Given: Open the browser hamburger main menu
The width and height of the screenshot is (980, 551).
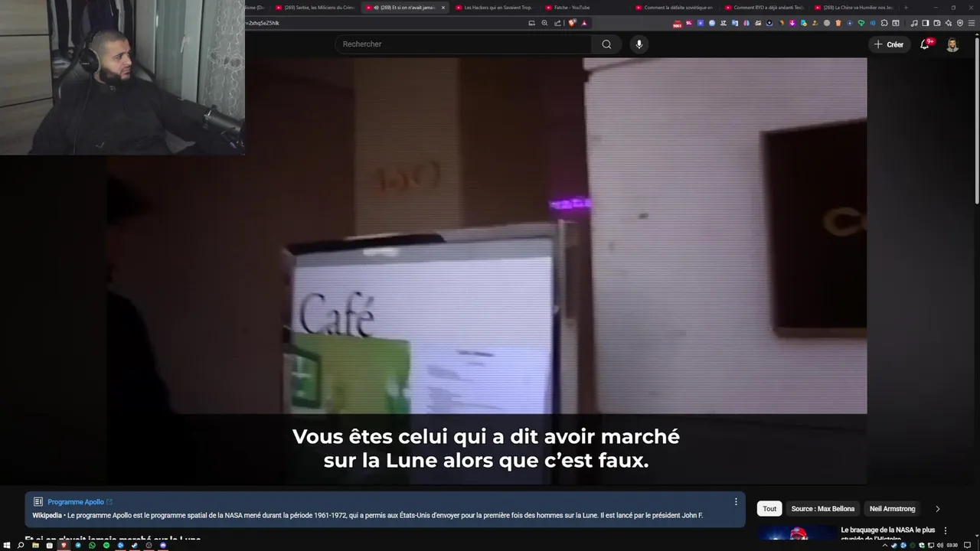Looking at the screenshot, I should 972,23.
